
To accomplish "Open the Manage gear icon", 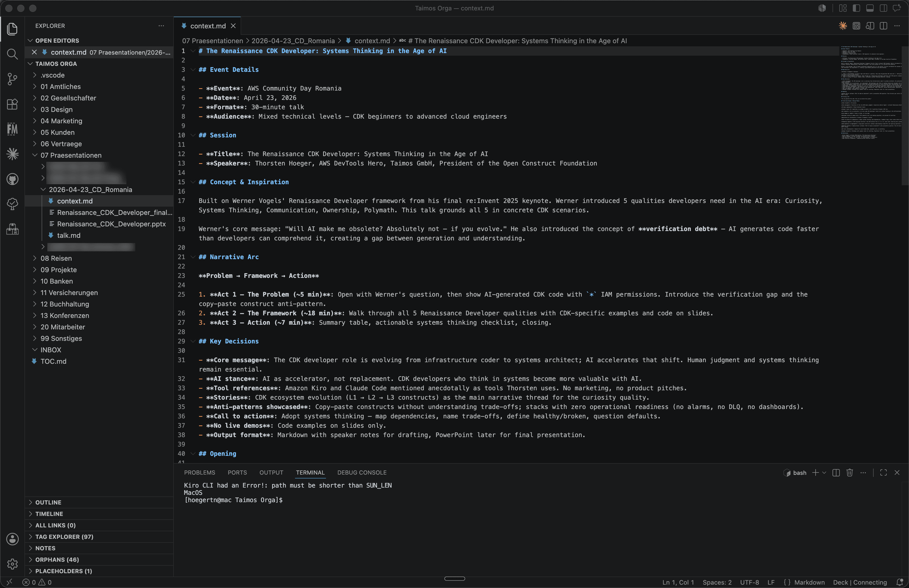I will [x=12, y=564].
